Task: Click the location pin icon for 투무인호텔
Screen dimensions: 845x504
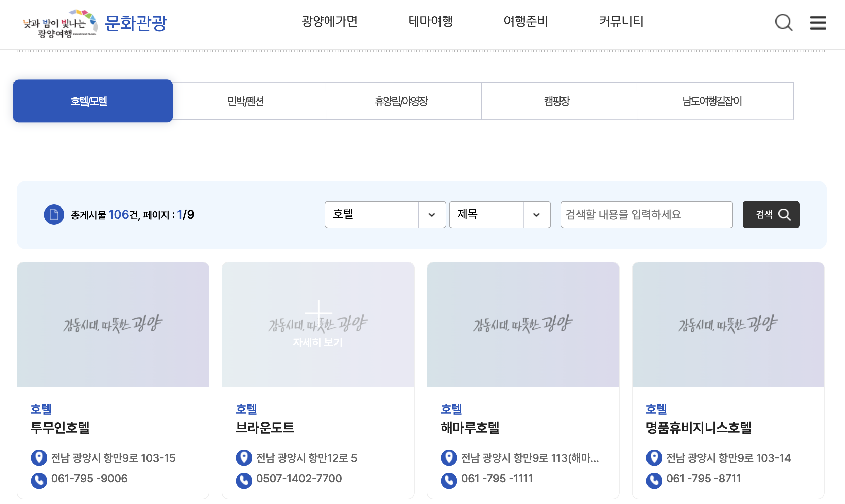Action: 39,457
